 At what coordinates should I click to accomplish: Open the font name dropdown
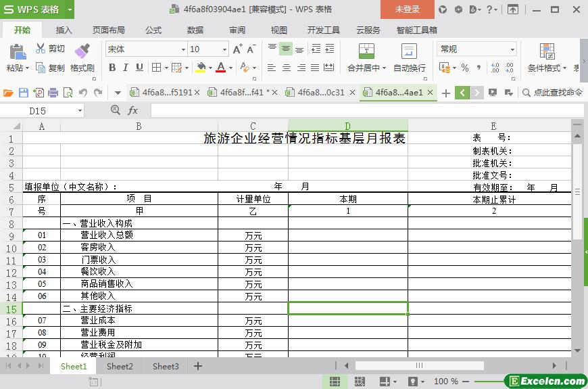[182, 49]
